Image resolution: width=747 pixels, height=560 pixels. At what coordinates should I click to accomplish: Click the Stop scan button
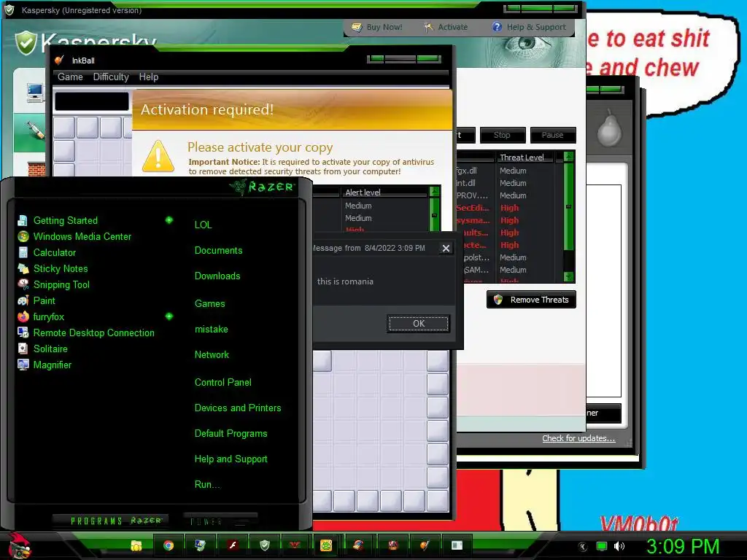[x=503, y=135]
